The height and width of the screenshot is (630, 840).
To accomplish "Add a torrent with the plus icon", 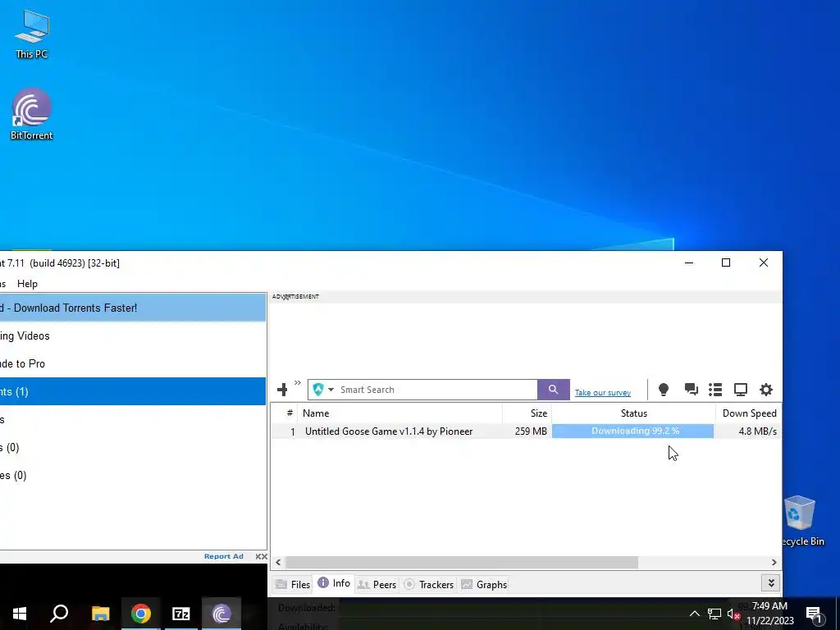I will (x=282, y=390).
